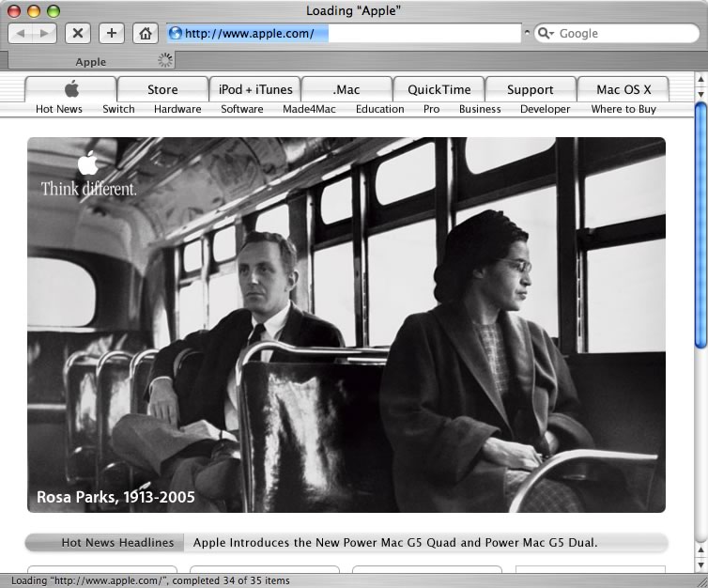Click the Apple logo navigation tab
708x588 pixels.
tap(71, 89)
